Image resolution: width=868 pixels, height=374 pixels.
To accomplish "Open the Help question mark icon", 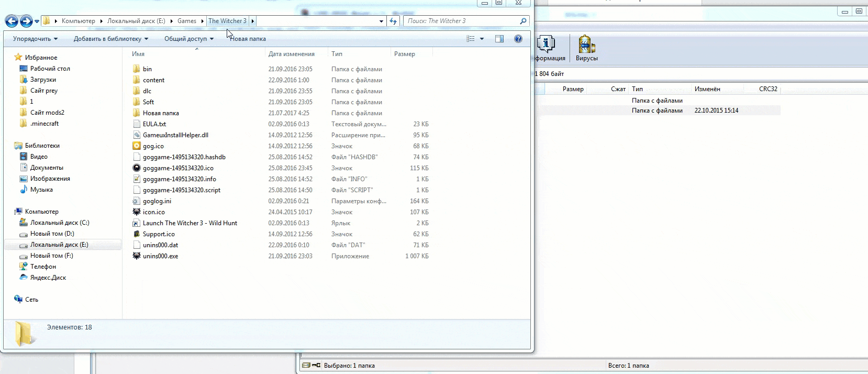I will 518,39.
